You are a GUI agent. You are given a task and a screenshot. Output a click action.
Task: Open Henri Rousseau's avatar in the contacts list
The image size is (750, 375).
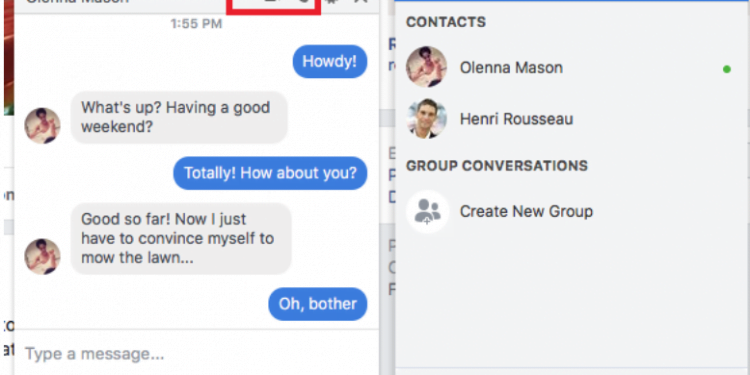tap(426, 119)
